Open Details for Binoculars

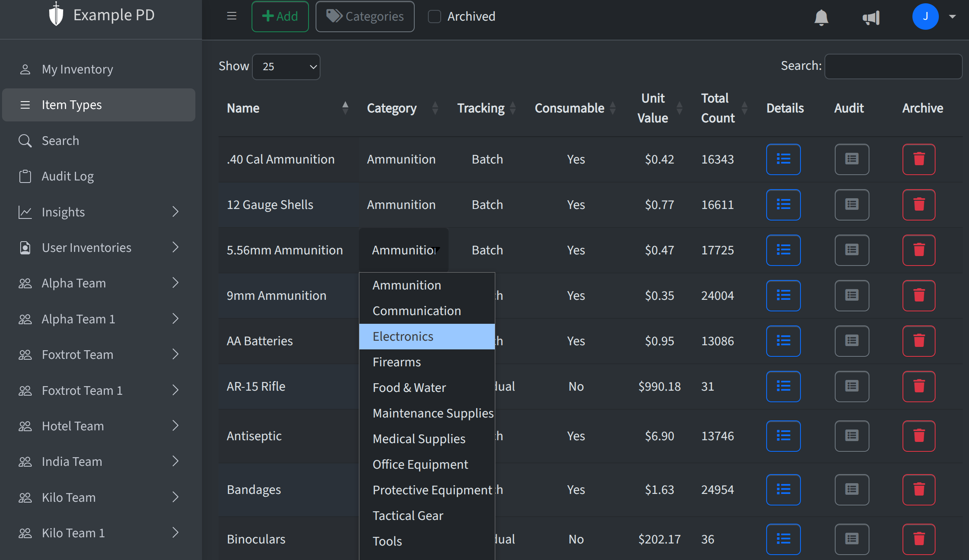pyautogui.click(x=783, y=539)
